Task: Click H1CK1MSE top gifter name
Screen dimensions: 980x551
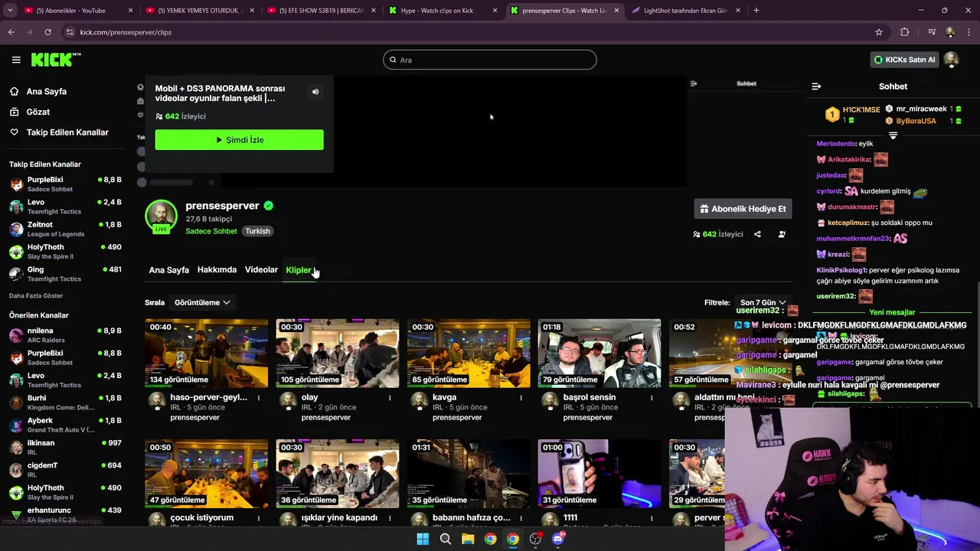Action: coord(861,109)
